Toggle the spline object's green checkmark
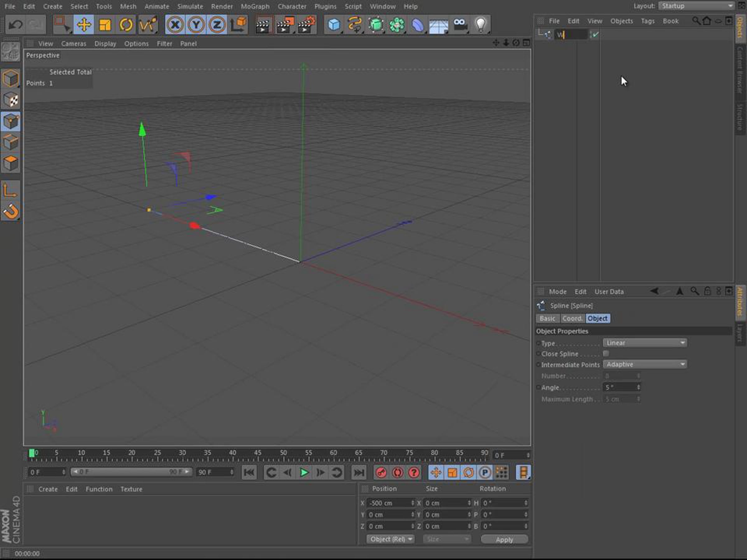 click(x=595, y=35)
